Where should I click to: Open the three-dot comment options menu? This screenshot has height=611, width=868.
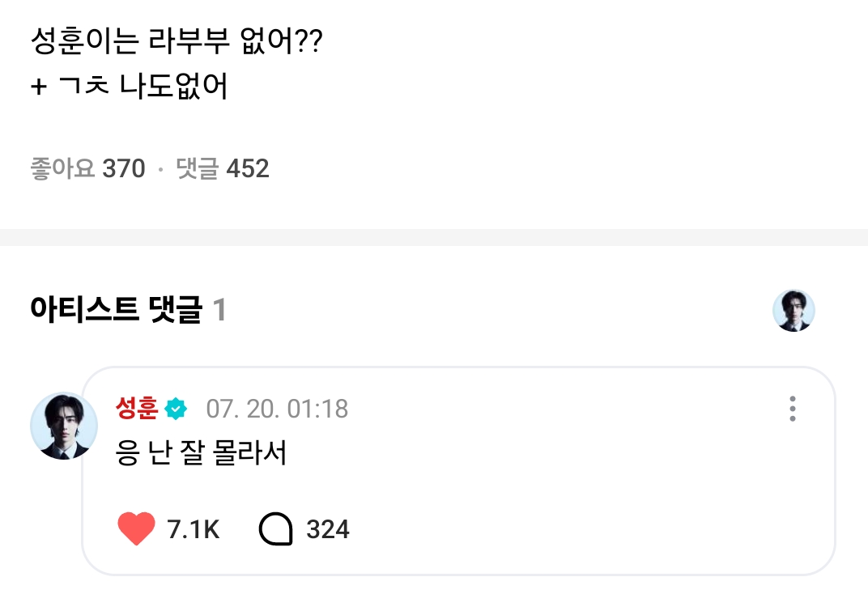(x=792, y=409)
